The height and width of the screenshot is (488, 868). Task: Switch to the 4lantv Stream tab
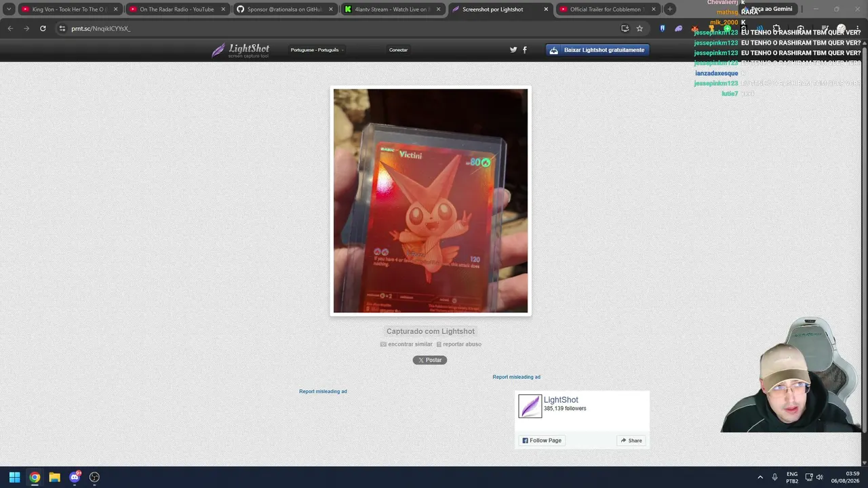[x=393, y=9]
